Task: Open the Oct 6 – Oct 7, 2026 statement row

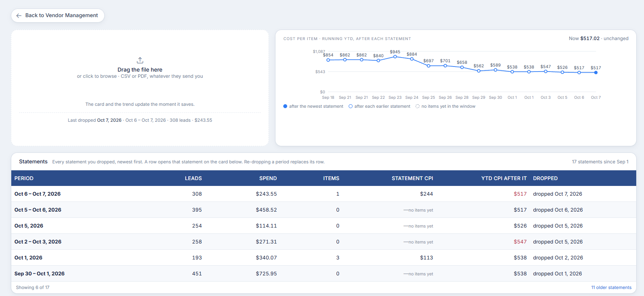Action: tap(324, 194)
